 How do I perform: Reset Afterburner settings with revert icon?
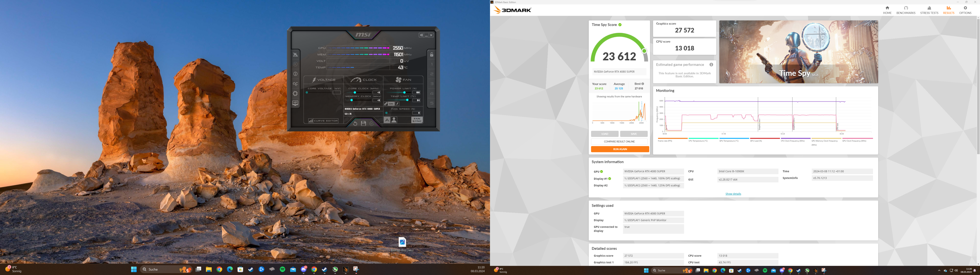coord(355,123)
